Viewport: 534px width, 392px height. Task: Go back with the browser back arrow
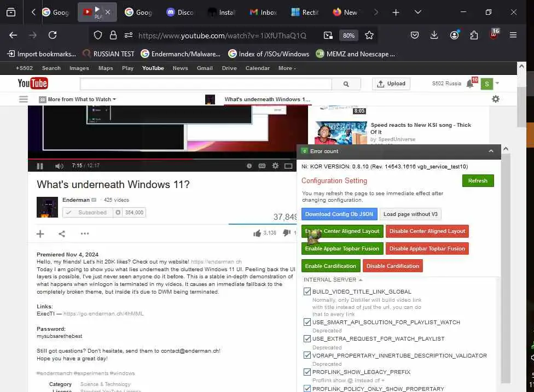coord(13,35)
